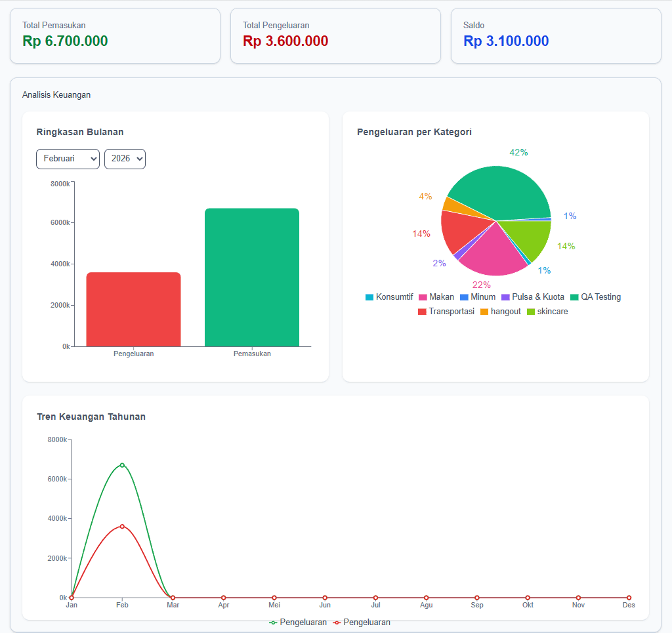Click the Makan legend color icon
Image resolution: width=672 pixels, height=633 pixels.
click(423, 297)
